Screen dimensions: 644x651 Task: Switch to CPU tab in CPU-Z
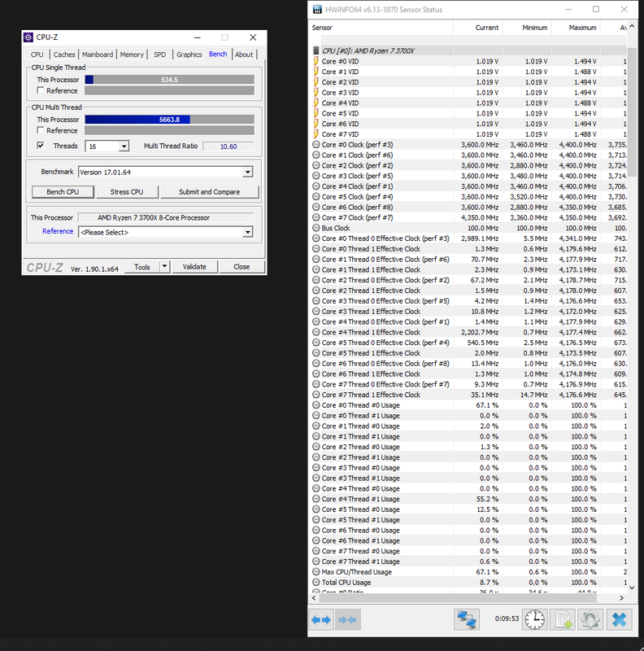37,55
